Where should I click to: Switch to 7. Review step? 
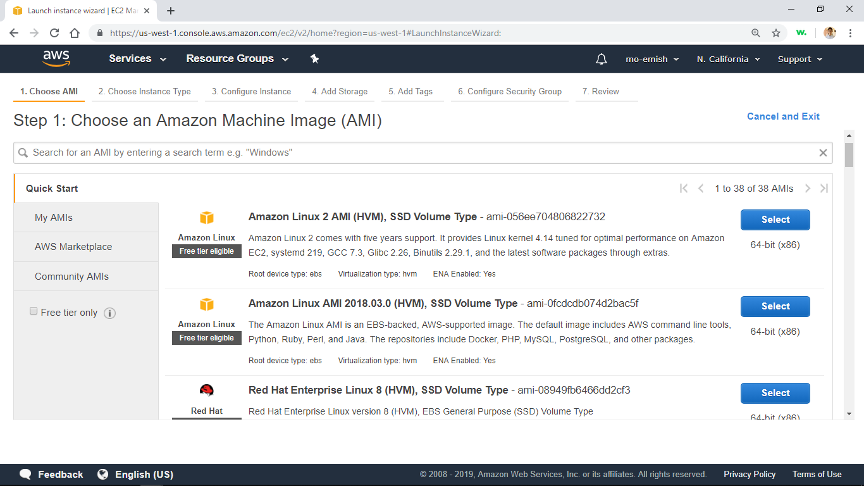point(601,91)
